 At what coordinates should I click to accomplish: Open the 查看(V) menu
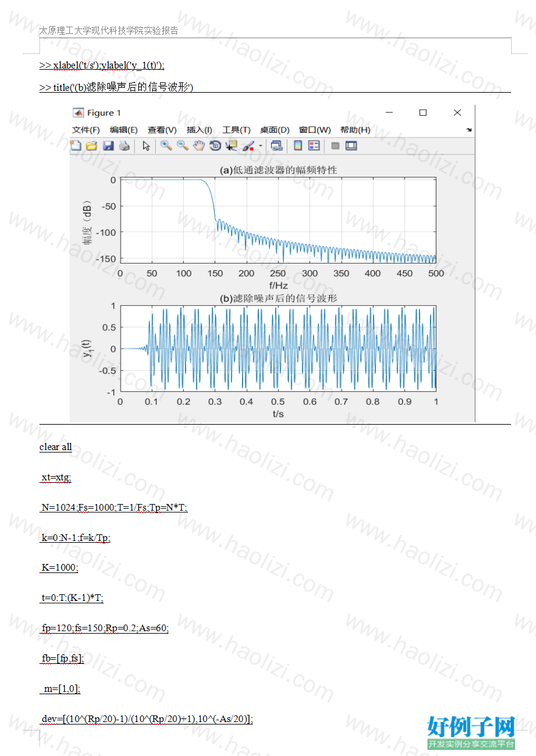pyautogui.click(x=162, y=130)
